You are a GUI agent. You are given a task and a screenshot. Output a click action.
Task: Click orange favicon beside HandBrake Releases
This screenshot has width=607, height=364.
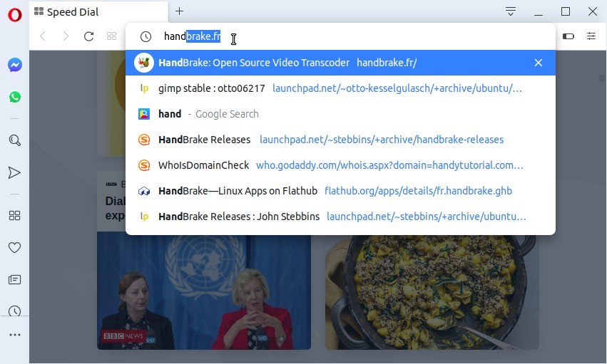tap(144, 140)
